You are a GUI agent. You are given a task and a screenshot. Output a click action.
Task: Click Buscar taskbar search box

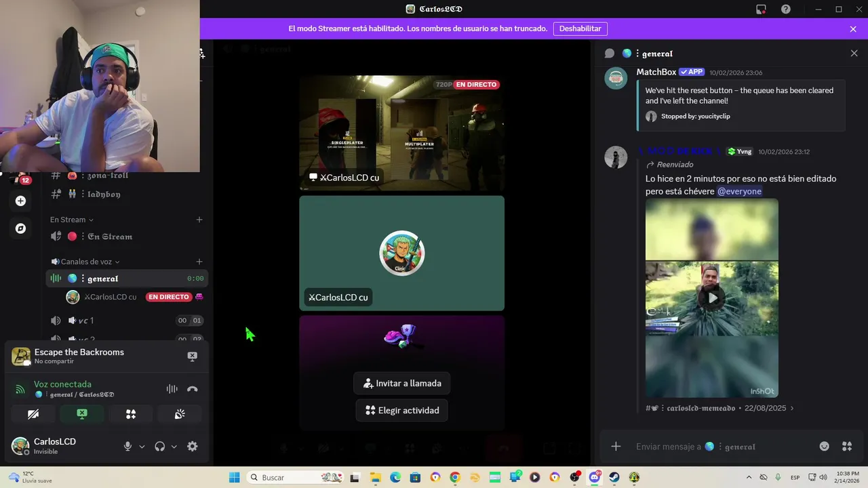pos(295,477)
